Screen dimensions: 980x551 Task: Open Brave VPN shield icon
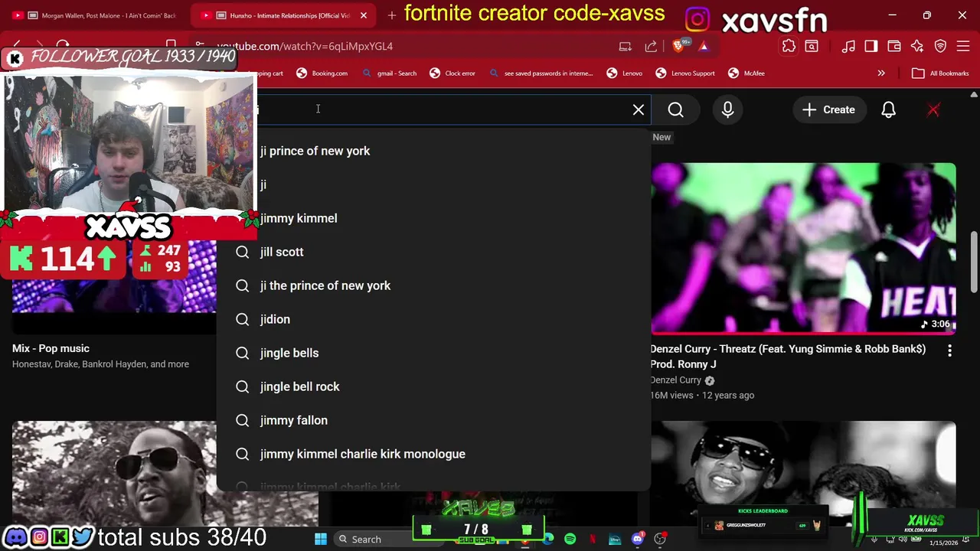[940, 46]
